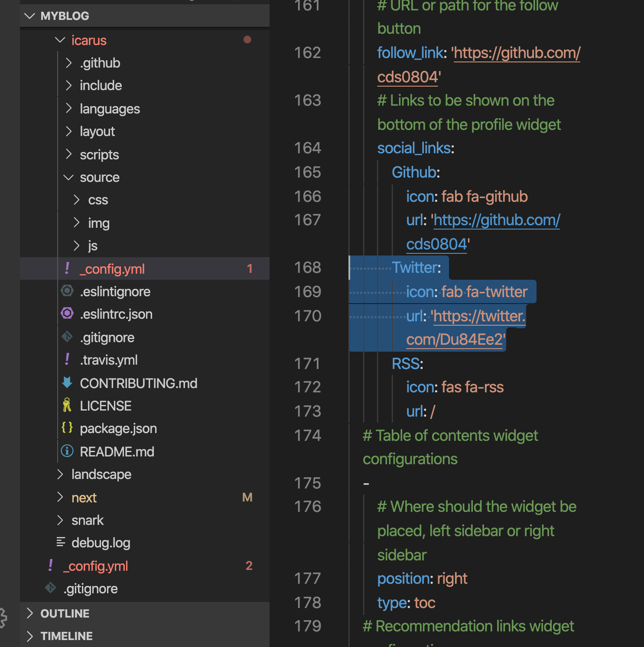Screen dimensions: 644x647
Task: Place cursor on the social_links key
Action: (x=414, y=148)
